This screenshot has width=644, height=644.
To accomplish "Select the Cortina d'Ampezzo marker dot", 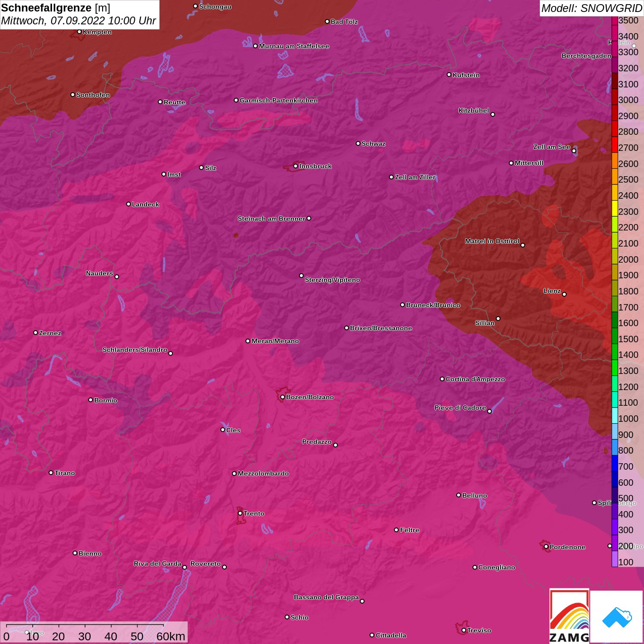I will [442, 379].
